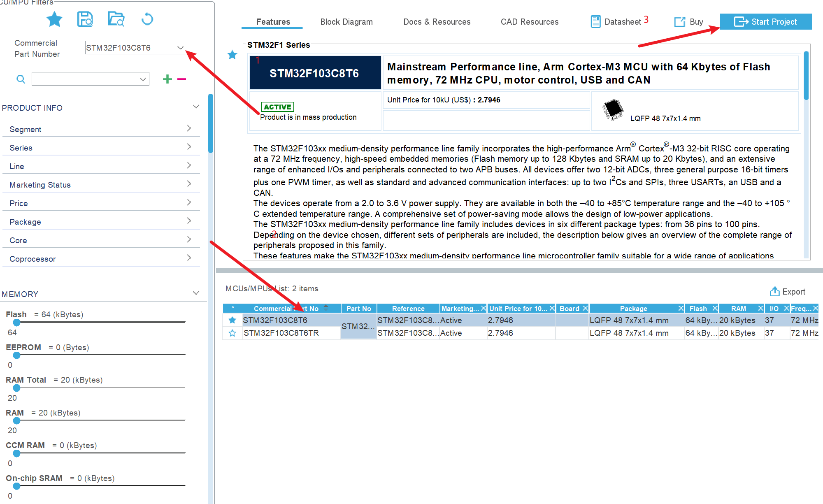The width and height of the screenshot is (823, 504).
Task: Open the Docs & Resources tab
Action: coord(437,22)
